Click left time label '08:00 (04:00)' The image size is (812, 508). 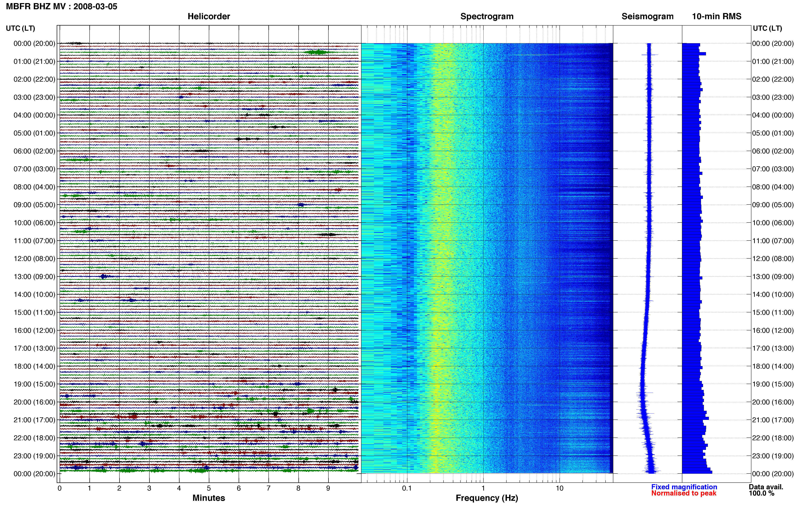click(34, 187)
